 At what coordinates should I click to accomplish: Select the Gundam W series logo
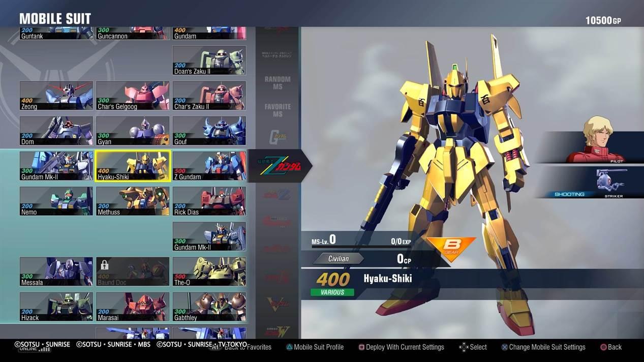point(278,331)
